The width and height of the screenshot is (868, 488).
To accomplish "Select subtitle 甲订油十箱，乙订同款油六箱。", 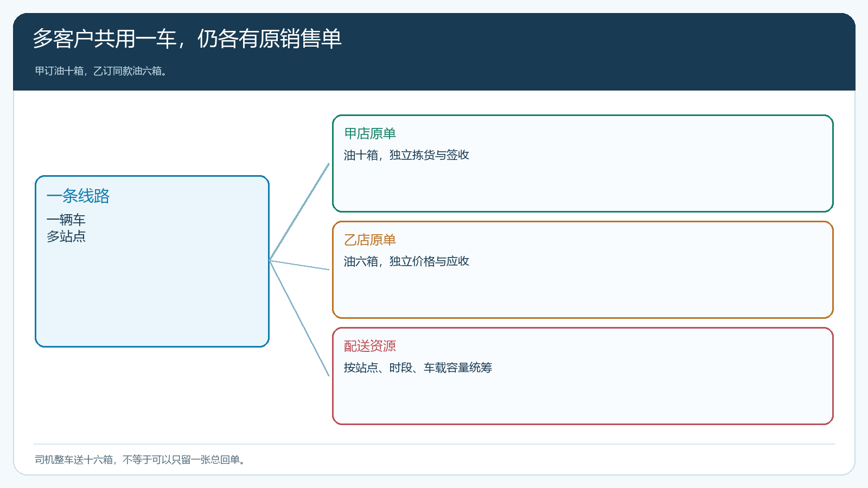I will point(102,71).
